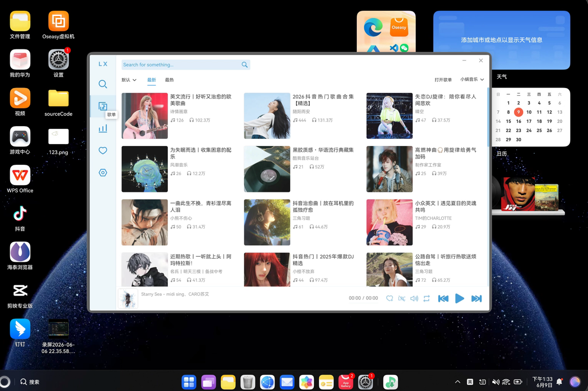
Task: Click the songlist vertical scrollbar
Action: tap(488, 117)
